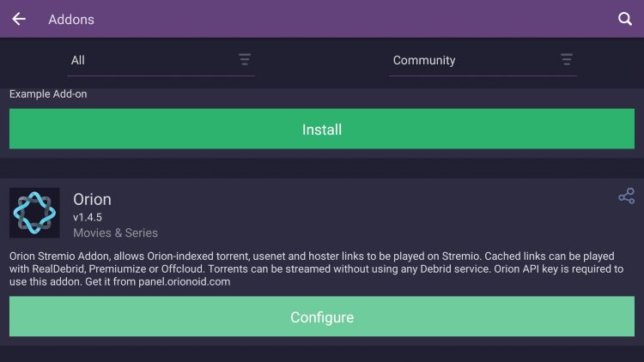Click the Movies & Series category label

[115, 232]
